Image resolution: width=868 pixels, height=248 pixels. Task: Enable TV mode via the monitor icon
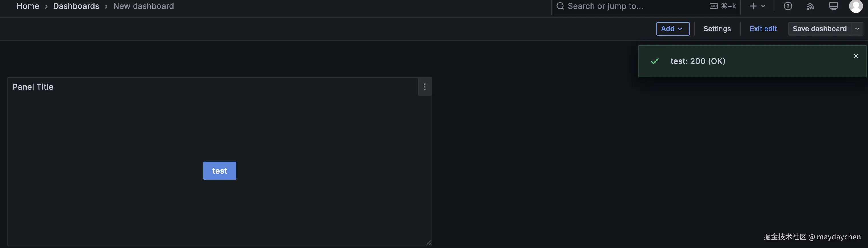[833, 6]
